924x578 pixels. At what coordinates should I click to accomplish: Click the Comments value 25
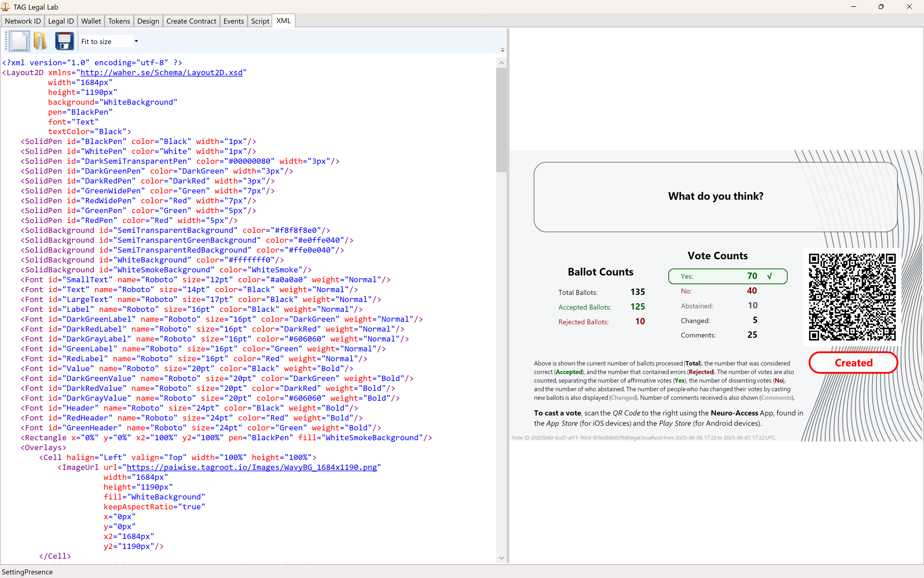[752, 335]
